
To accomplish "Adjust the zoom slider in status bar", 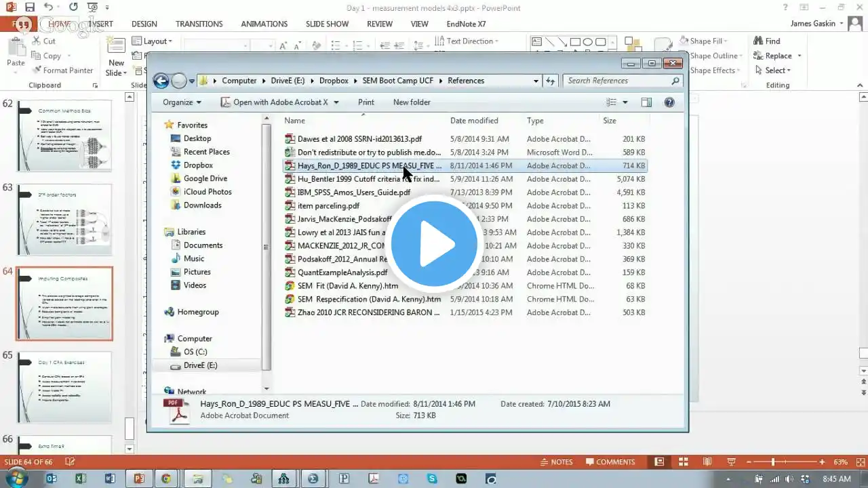I will coord(773,462).
